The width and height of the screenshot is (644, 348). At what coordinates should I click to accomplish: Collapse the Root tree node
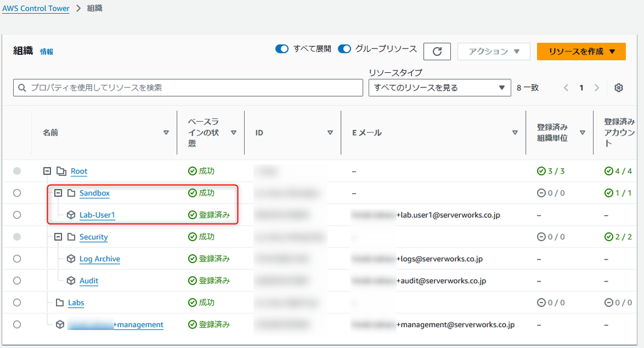(x=47, y=171)
